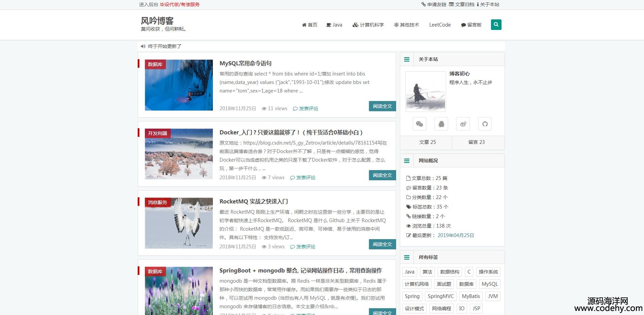Click 阅读全文 button for RocketMQ article
This screenshot has width=644, height=315.
pyautogui.click(x=382, y=244)
